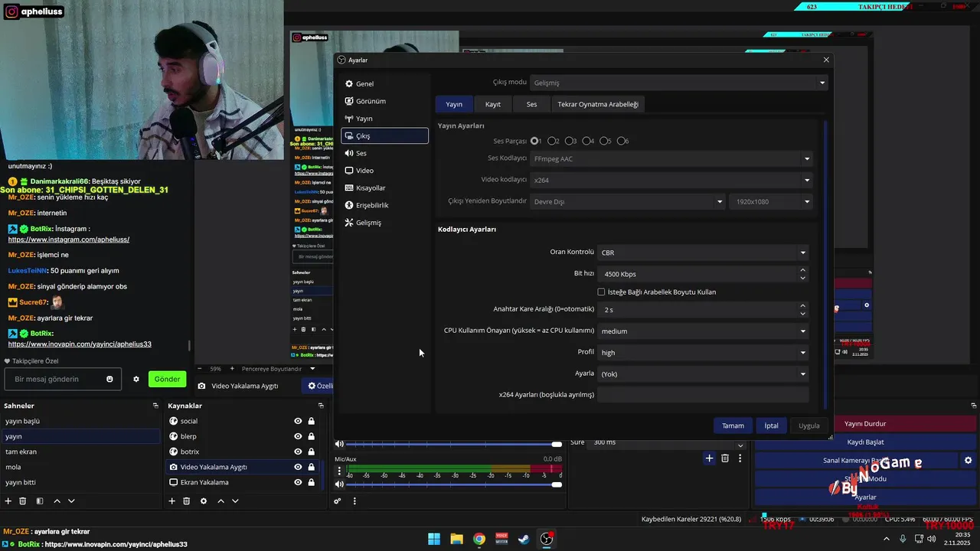The image size is (980, 551).
Task: Click the chat Gönder button
Action: pos(167,379)
